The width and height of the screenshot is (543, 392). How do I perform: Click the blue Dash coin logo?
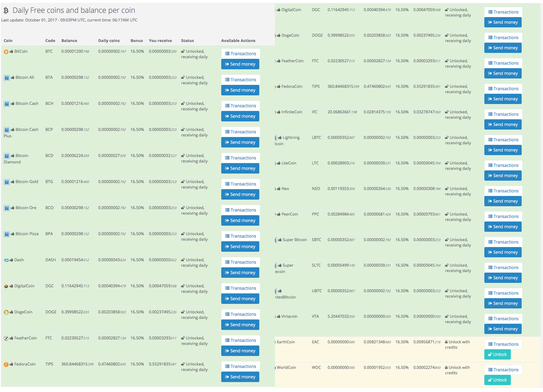[x=6, y=260]
